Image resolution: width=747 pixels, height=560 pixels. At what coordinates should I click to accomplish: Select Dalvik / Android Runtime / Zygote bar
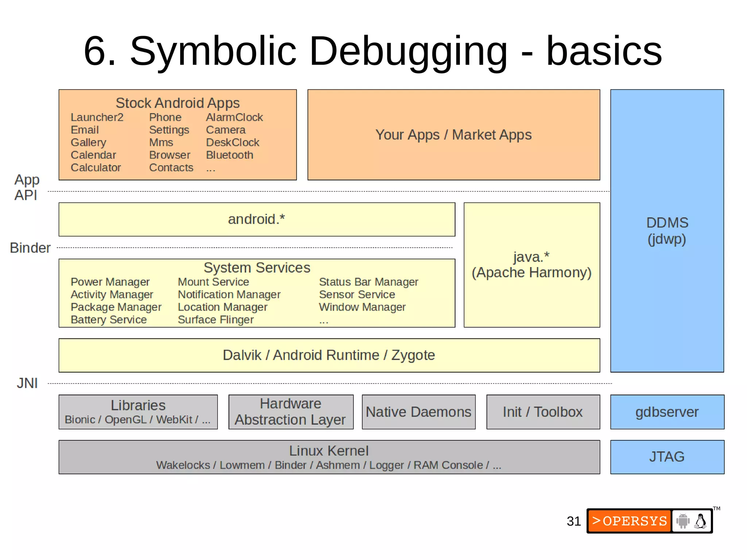(329, 355)
